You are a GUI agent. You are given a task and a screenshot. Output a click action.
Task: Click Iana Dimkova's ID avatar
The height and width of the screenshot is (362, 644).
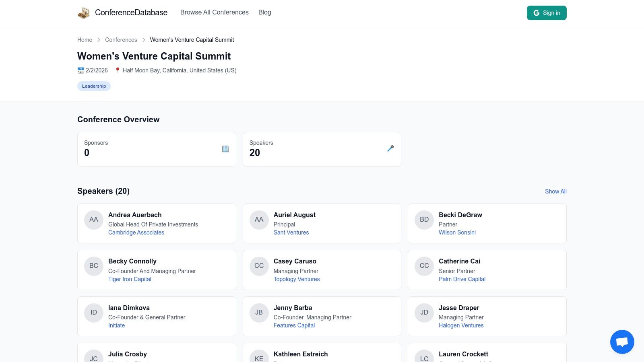pyautogui.click(x=94, y=313)
